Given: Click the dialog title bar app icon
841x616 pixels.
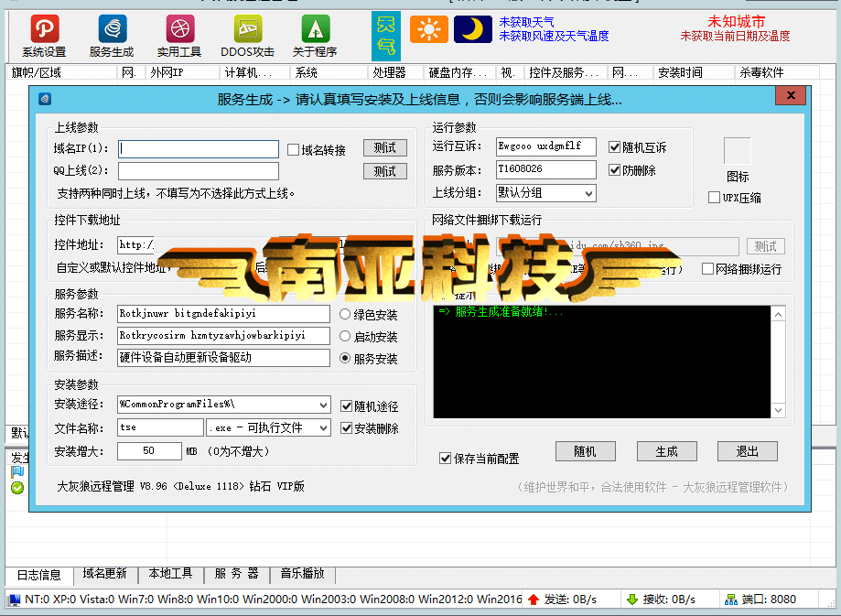Looking at the screenshot, I should click(x=45, y=99).
